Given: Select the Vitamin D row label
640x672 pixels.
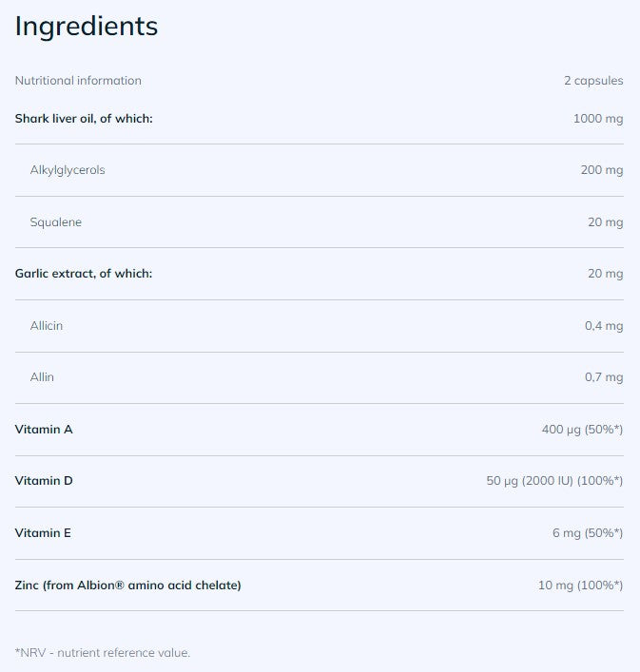Looking at the screenshot, I should pos(44,481).
